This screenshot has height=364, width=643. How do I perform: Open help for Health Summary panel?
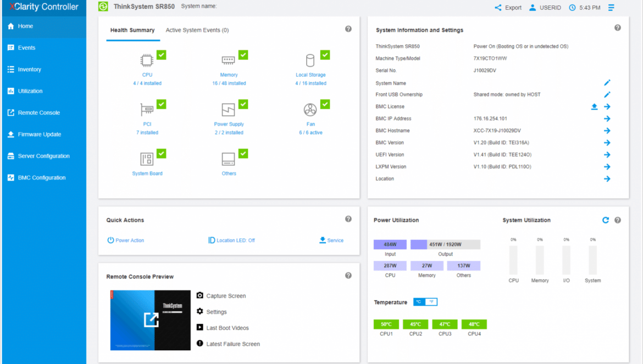click(x=348, y=29)
